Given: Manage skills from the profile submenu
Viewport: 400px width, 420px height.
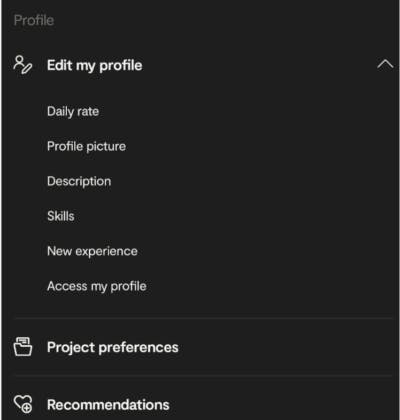Looking at the screenshot, I should pos(61,216).
